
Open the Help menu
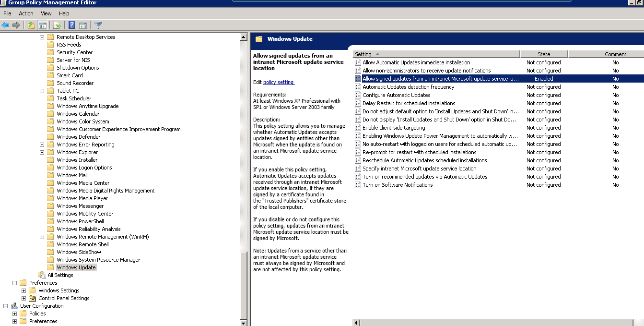64,13
